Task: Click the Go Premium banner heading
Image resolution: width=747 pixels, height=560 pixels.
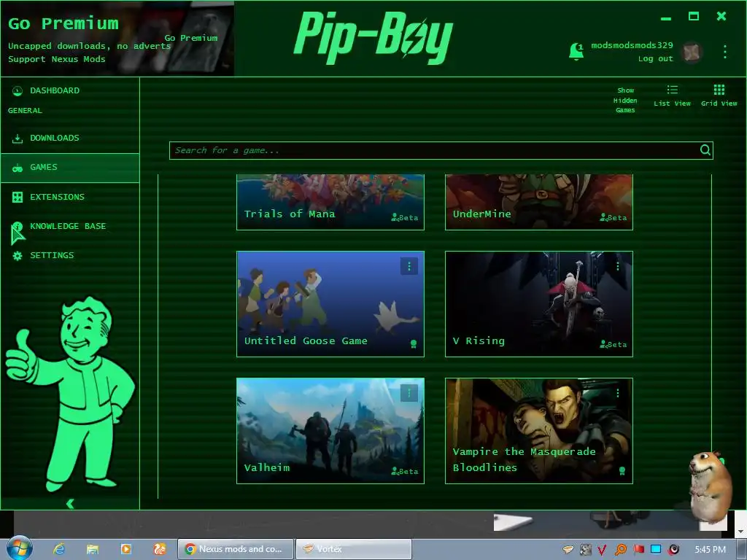Action: pos(63,23)
